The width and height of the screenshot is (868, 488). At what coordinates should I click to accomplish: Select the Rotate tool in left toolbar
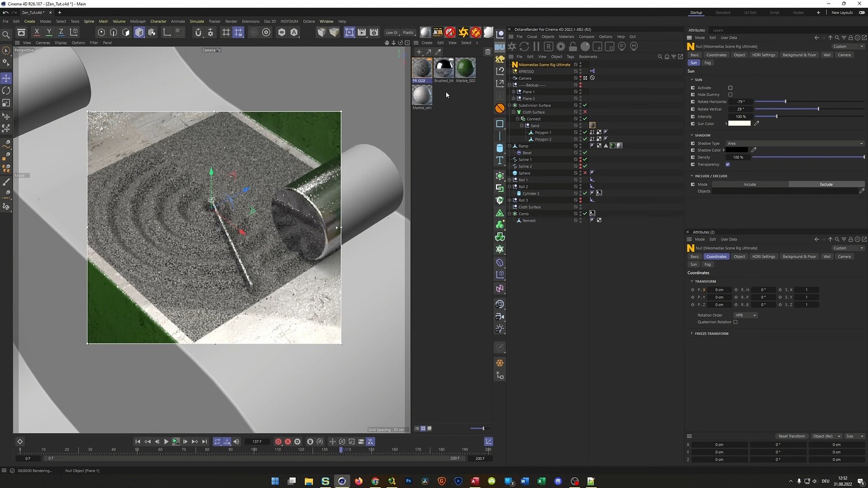pos(6,91)
